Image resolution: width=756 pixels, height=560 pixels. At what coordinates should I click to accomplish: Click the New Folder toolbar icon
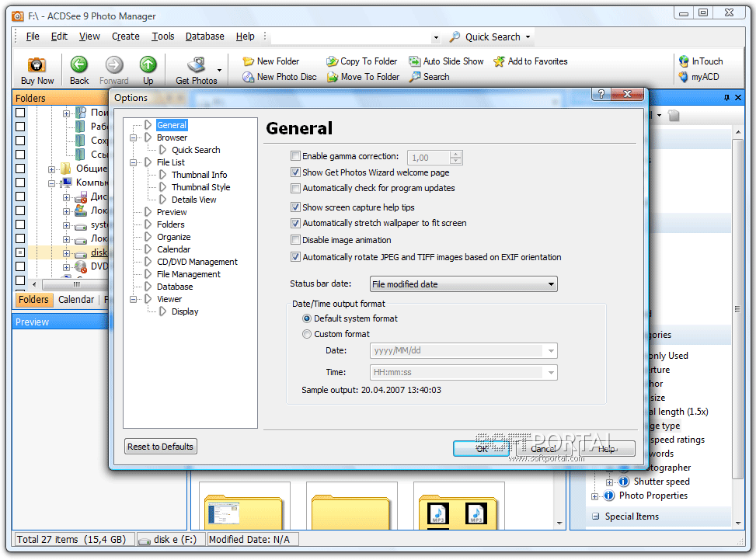pyautogui.click(x=249, y=61)
